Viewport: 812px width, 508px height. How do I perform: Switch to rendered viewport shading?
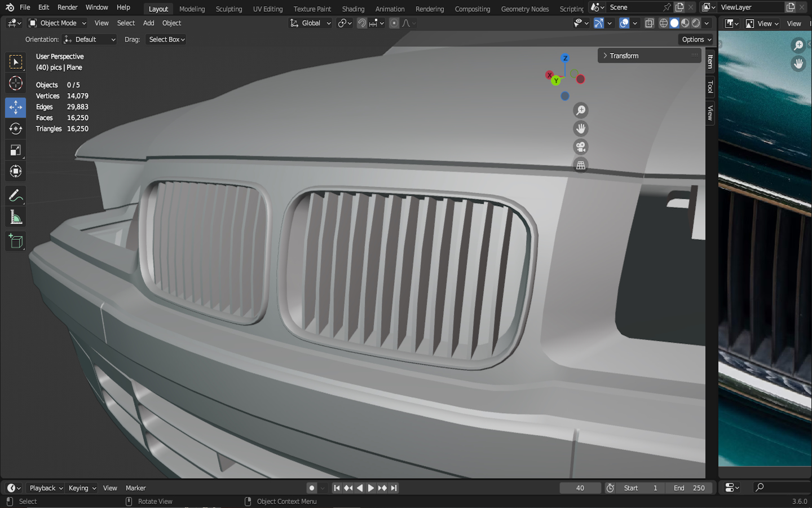696,23
